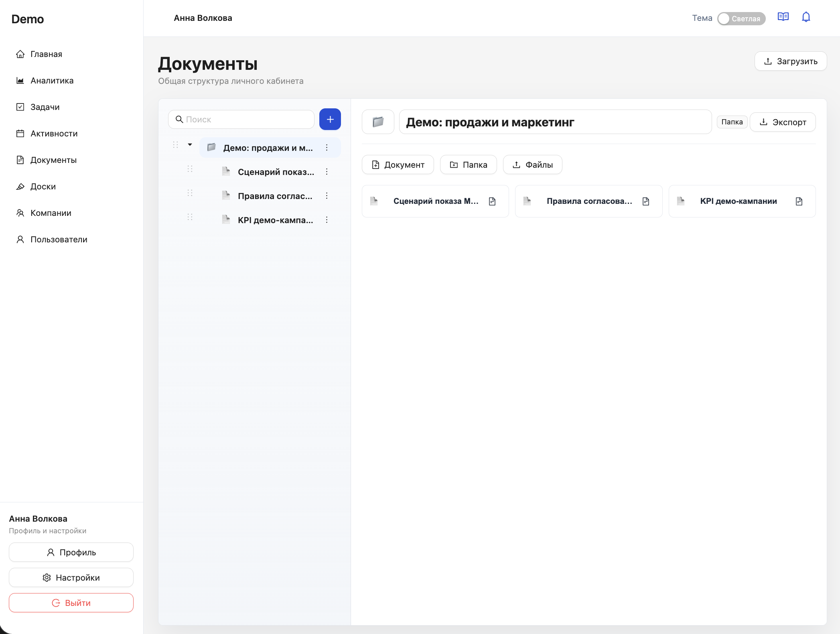
Task: Click the Папка type badge
Action: click(x=732, y=122)
